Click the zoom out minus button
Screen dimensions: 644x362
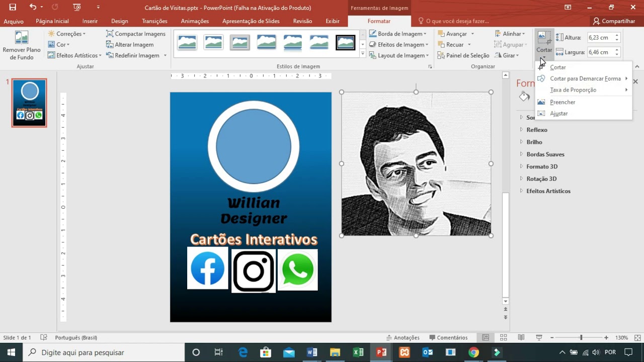[x=552, y=337]
